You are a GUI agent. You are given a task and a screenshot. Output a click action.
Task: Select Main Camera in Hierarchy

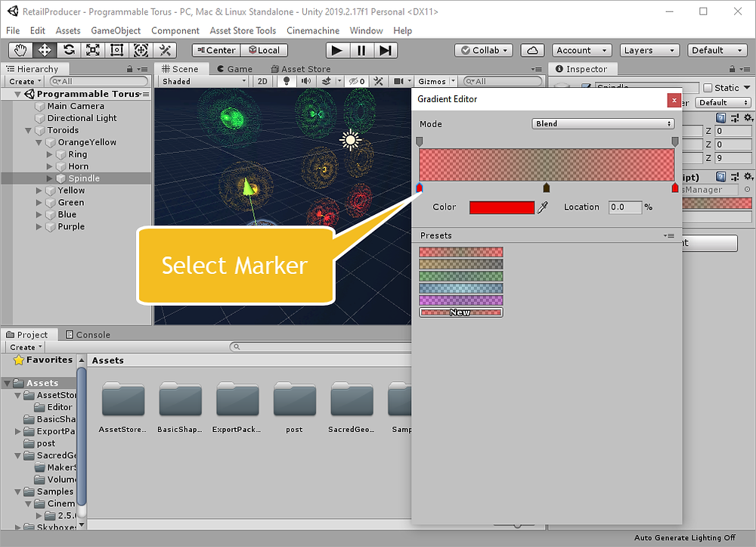[x=76, y=106]
